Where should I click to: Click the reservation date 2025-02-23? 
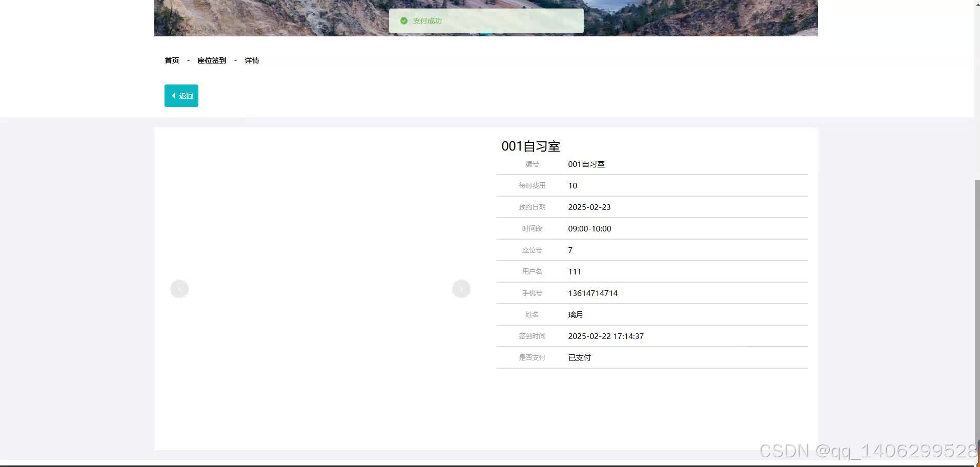[589, 207]
